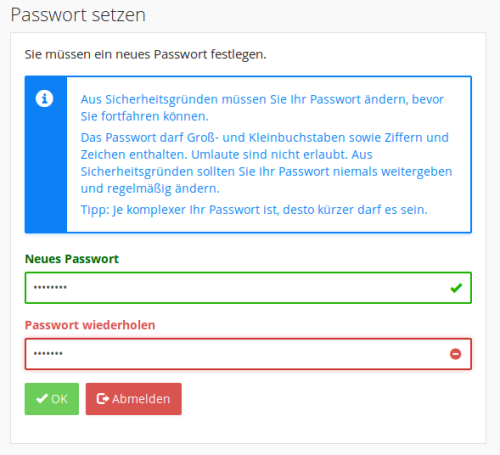The width and height of the screenshot is (500, 455).
Task: Focus the Neues Passwort input field
Action: [x=248, y=288]
